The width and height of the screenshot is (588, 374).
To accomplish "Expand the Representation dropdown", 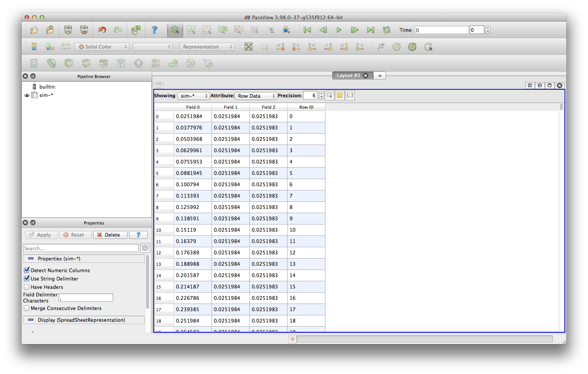I will tap(207, 47).
